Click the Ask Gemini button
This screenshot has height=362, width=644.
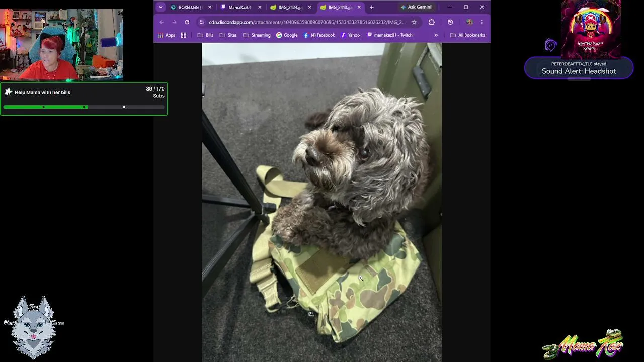pyautogui.click(x=416, y=7)
